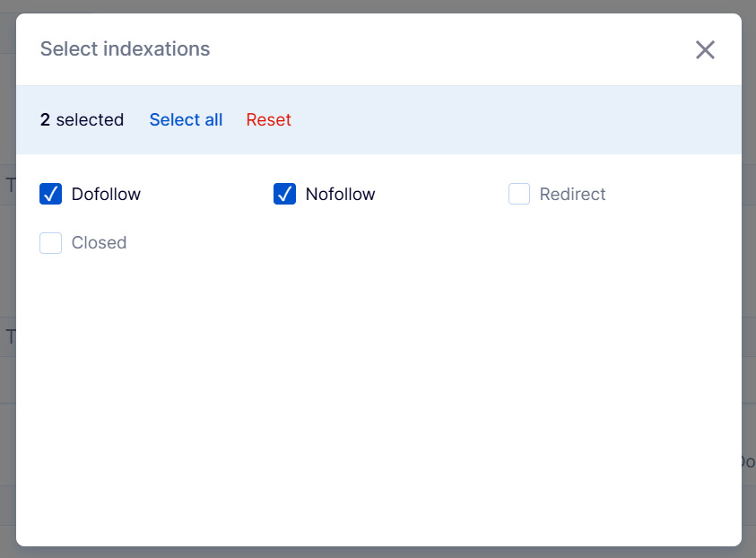The height and width of the screenshot is (558, 756).
Task: Click empty white area in dialog body
Action: [x=377, y=386]
